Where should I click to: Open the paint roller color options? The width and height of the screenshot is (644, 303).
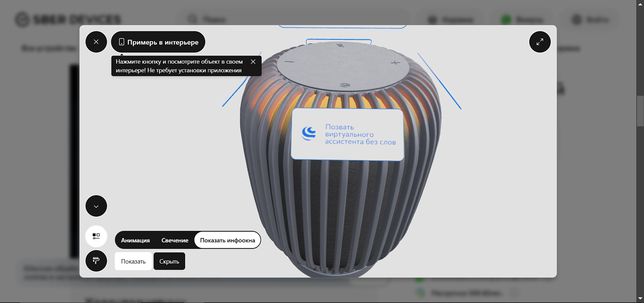tap(96, 261)
